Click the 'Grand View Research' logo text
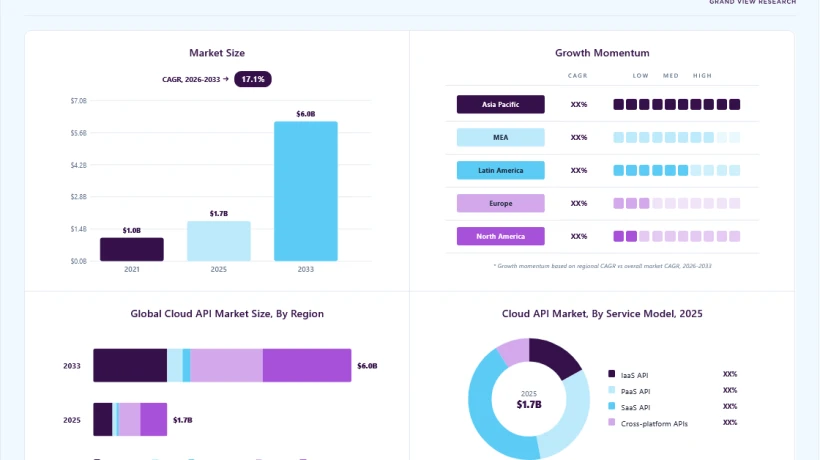The width and height of the screenshot is (820, 460). tap(753, 2)
